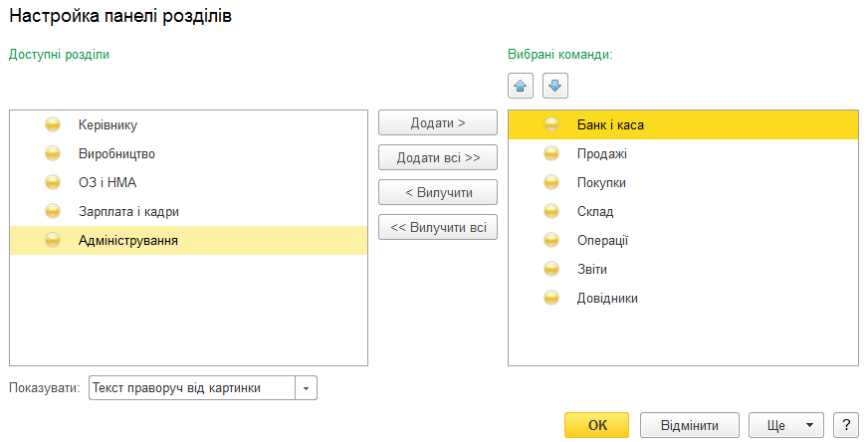868x442 pixels.
Task: Click the move up arrow icon
Action: pyautogui.click(x=521, y=86)
